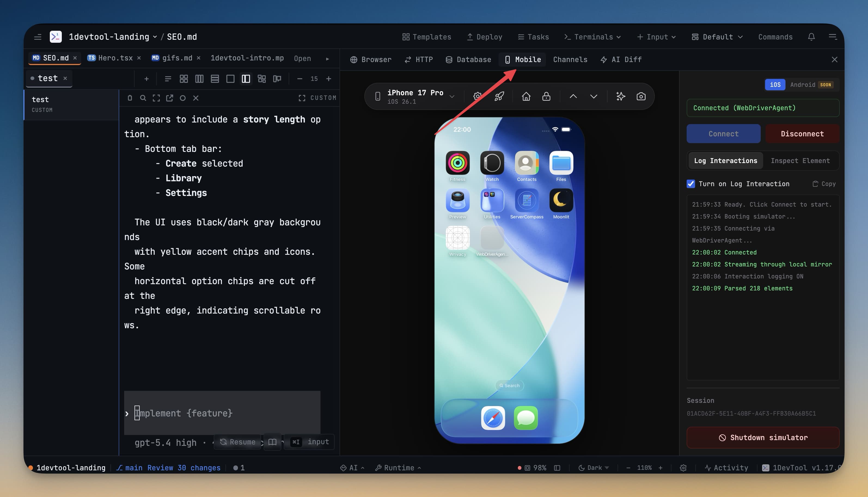This screenshot has width=868, height=497.
Task: Open the simulator settings gear
Action: click(477, 96)
